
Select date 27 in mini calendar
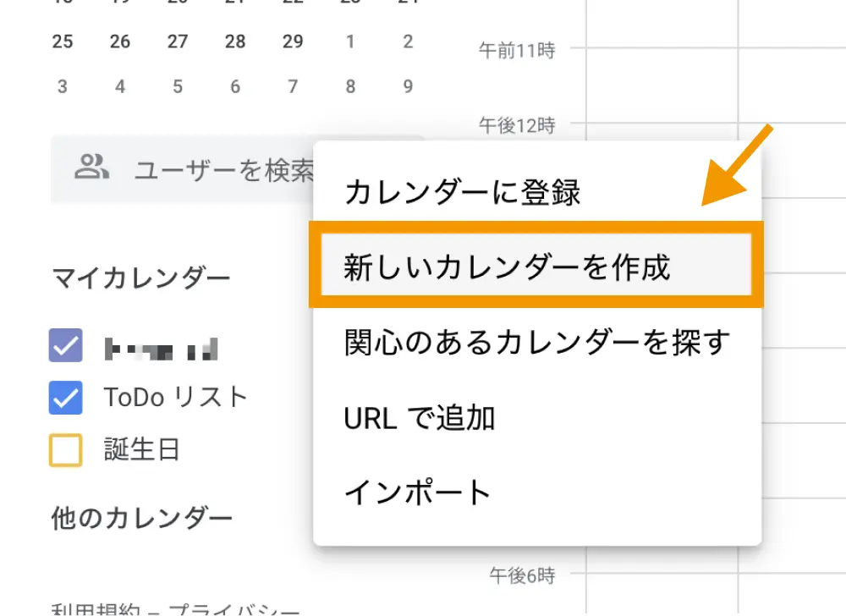point(178,41)
